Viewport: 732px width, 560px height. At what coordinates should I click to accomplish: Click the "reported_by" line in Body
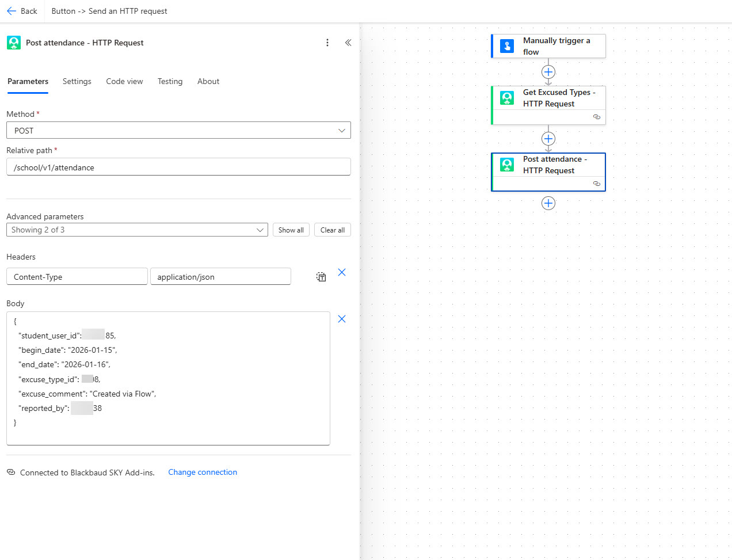[x=60, y=408]
